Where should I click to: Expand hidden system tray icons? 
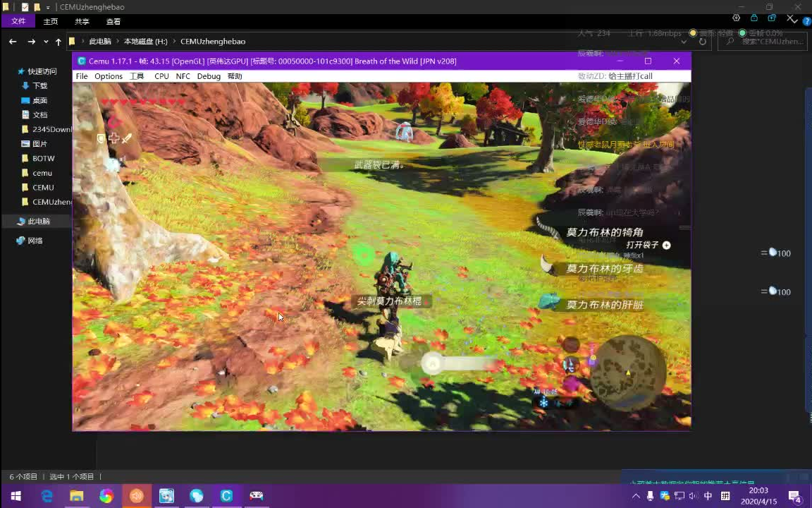[x=636, y=496]
